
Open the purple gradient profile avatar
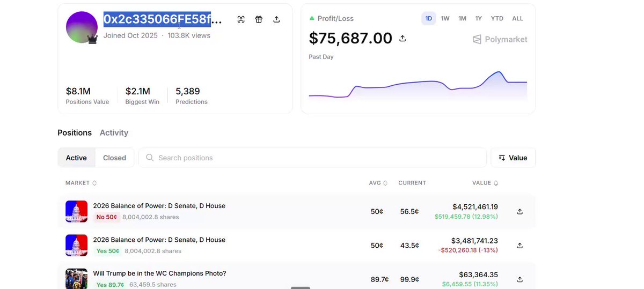82,27
